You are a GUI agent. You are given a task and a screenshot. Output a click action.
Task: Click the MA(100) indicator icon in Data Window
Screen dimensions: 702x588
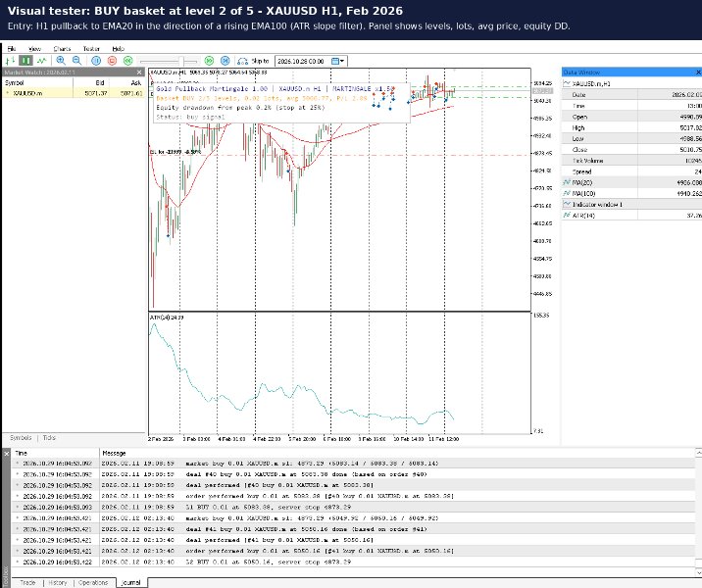pos(568,193)
